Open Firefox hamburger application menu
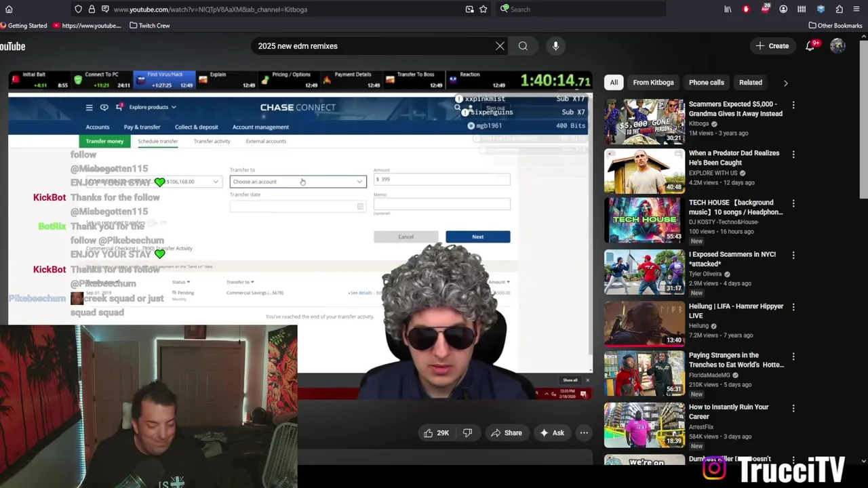 click(857, 9)
